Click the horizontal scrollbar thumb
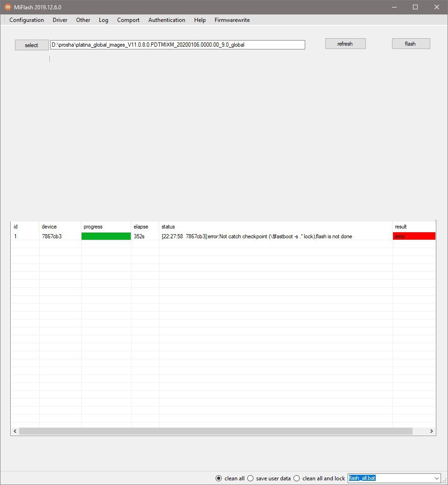The image size is (448, 485). pyautogui.click(x=216, y=431)
